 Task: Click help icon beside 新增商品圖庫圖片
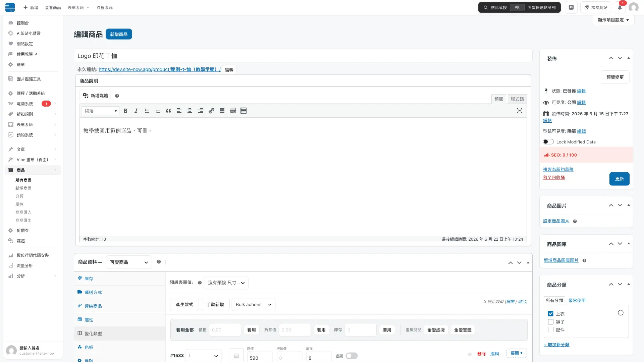(584, 260)
